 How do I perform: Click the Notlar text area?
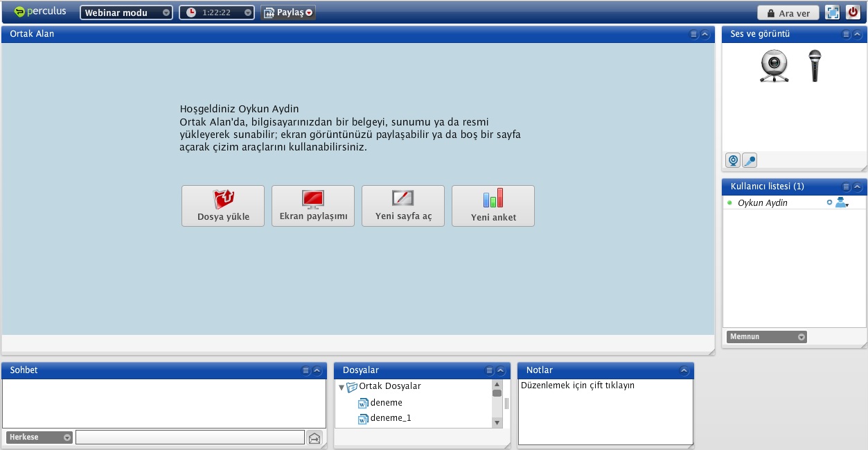[605, 411]
